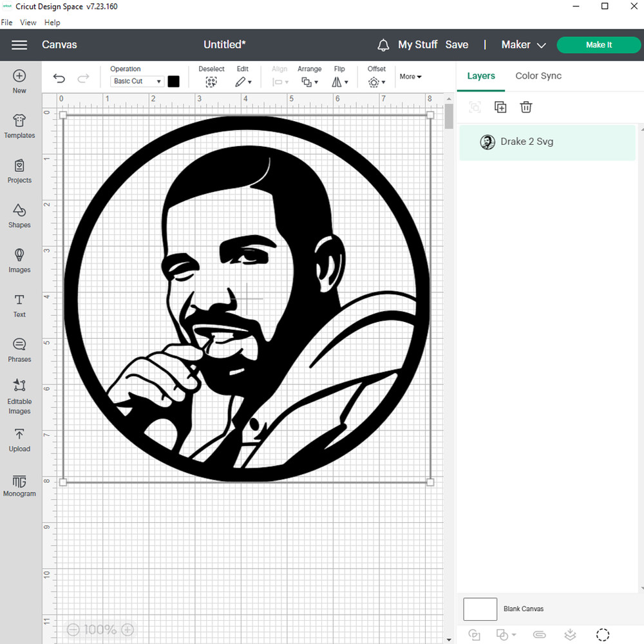Viewport: 644px width, 644px height.
Task: Open the Maker machine selector dropdown
Action: click(x=524, y=45)
